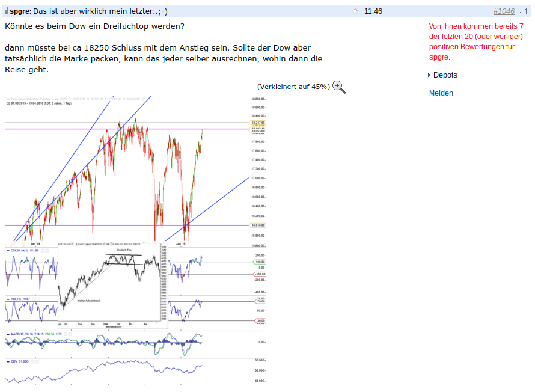
Task: Jump to next post with down arrow
Action: [x=519, y=11]
